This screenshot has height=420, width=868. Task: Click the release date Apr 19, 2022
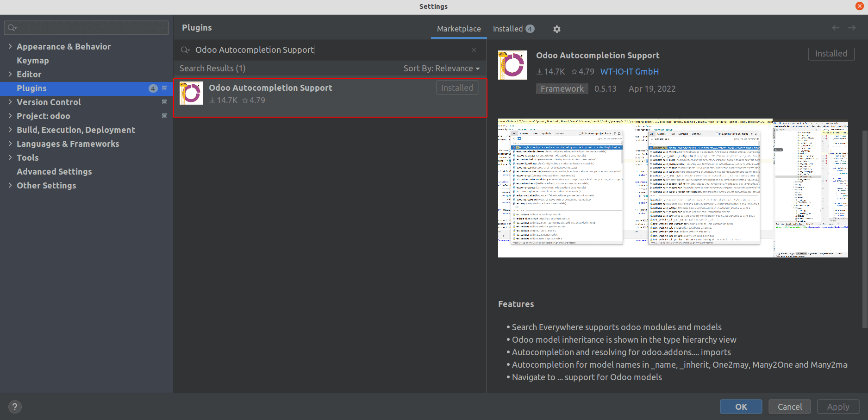click(x=652, y=88)
